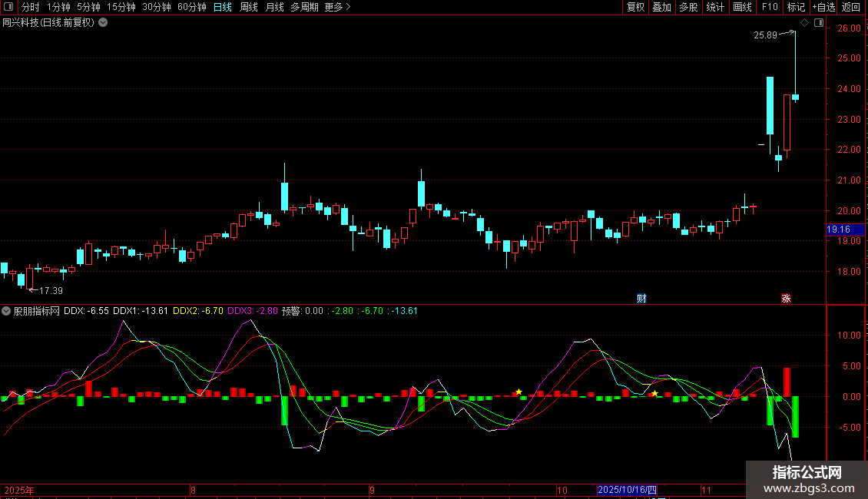Viewport: 868px width, 499px height.
Task: Open the 画线 drawing tools
Action: 742,7
